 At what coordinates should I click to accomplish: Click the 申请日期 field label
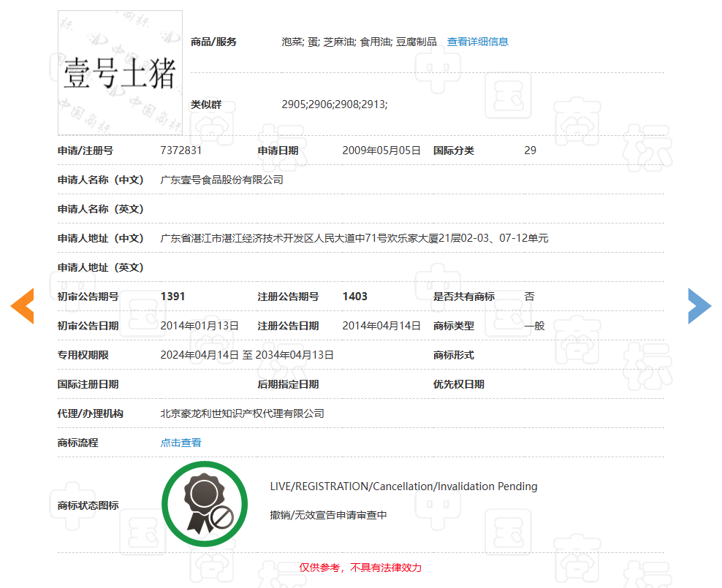(x=278, y=150)
